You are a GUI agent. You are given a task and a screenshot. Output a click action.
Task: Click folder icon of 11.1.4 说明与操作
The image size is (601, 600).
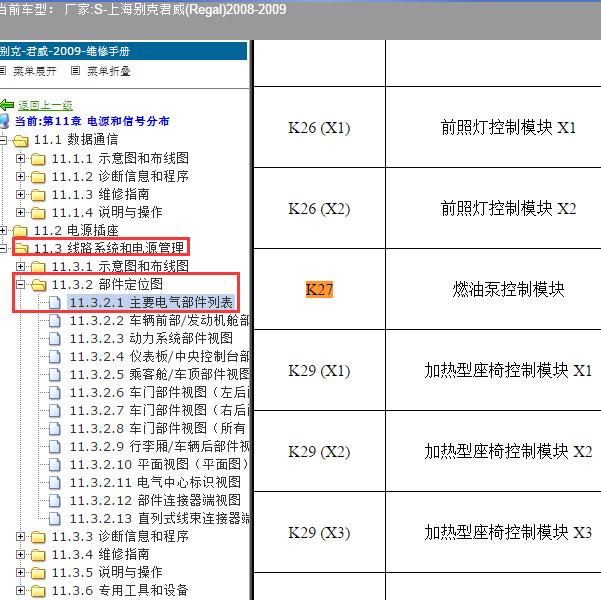38,213
